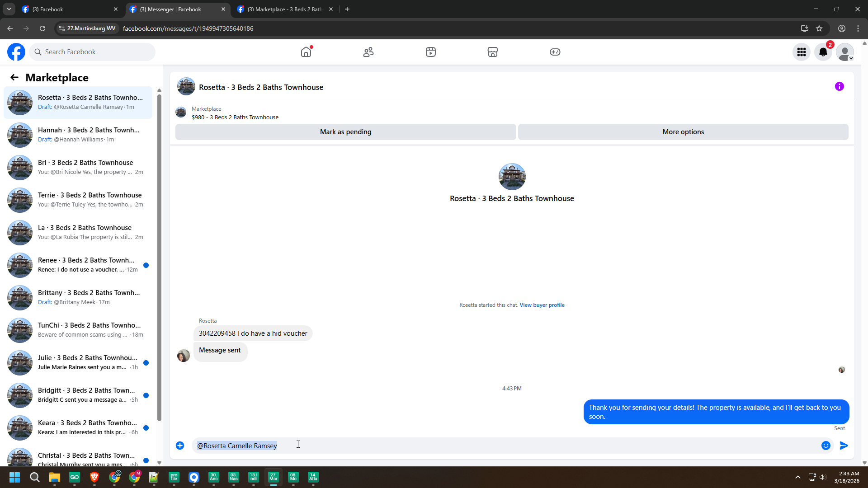The height and width of the screenshot is (488, 868).
Task: Click the 'Thank you for sending' message bubble
Action: click(x=716, y=412)
